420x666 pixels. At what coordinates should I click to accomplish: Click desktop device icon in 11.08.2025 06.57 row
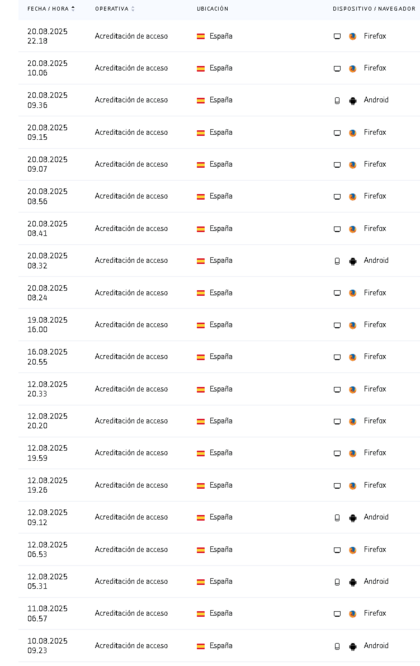(x=337, y=614)
